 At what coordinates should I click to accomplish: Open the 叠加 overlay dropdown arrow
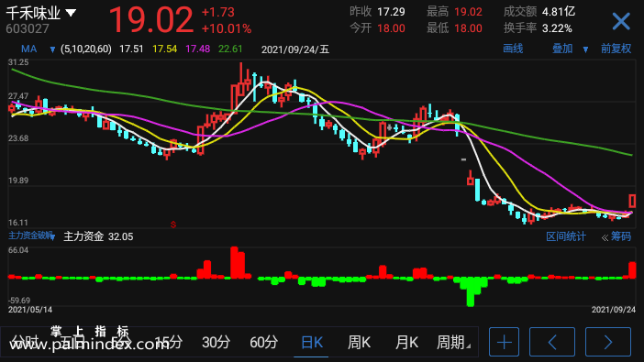tap(585, 49)
